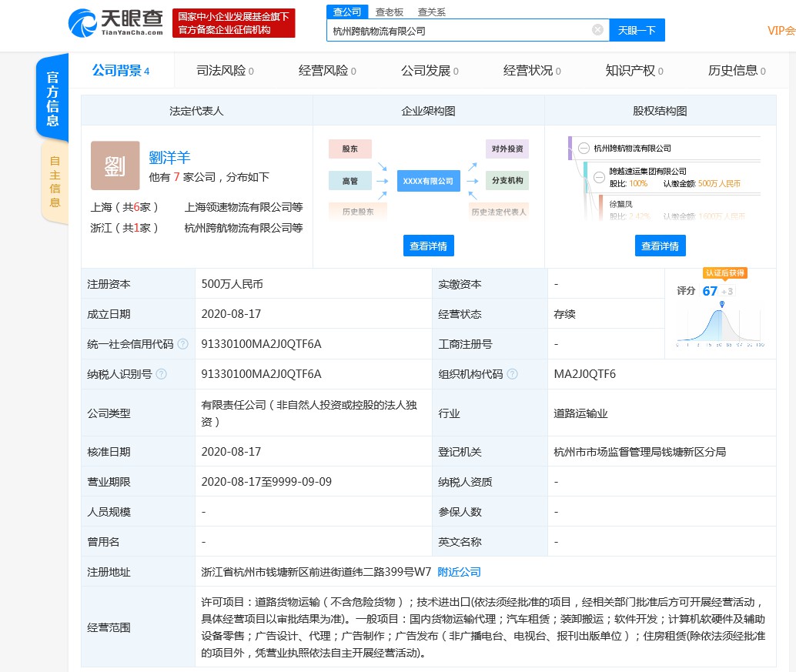View details of 股权结构图
This screenshot has height=672, width=796.
[660, 246]
